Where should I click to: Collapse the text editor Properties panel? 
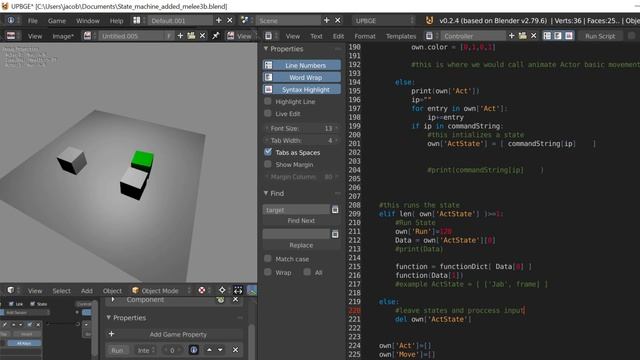pyautogui.click(x=266, y=49)
